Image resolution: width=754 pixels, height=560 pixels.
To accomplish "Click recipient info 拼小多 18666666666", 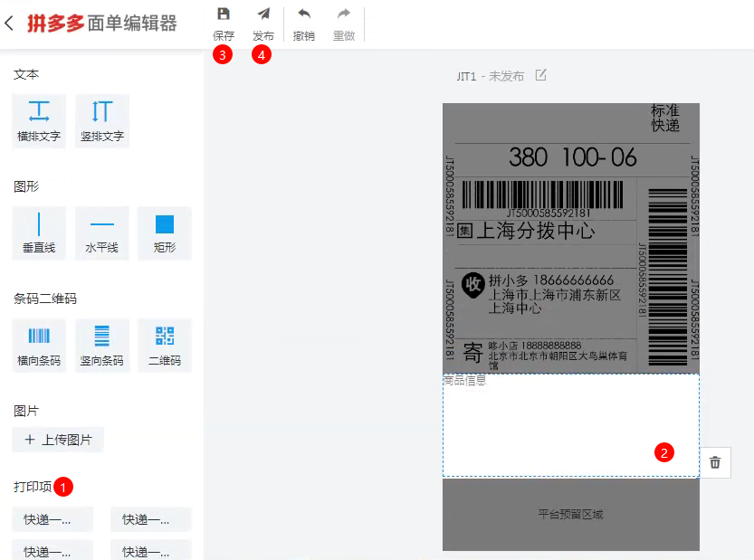I will [x=551, y=280].
